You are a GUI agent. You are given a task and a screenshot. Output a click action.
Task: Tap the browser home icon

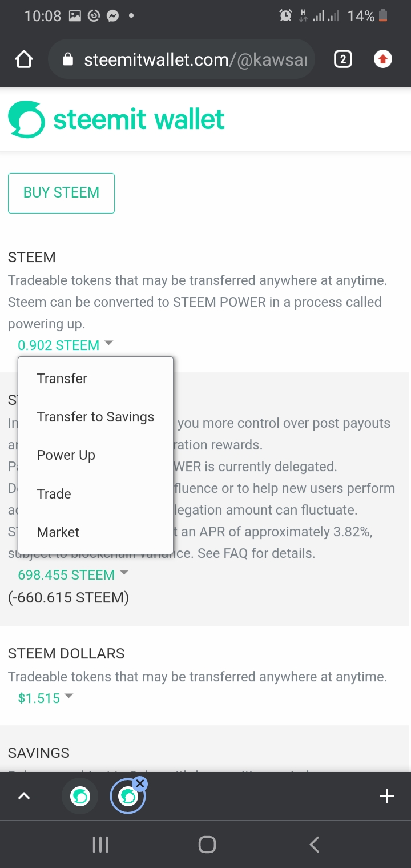[24, 59]
